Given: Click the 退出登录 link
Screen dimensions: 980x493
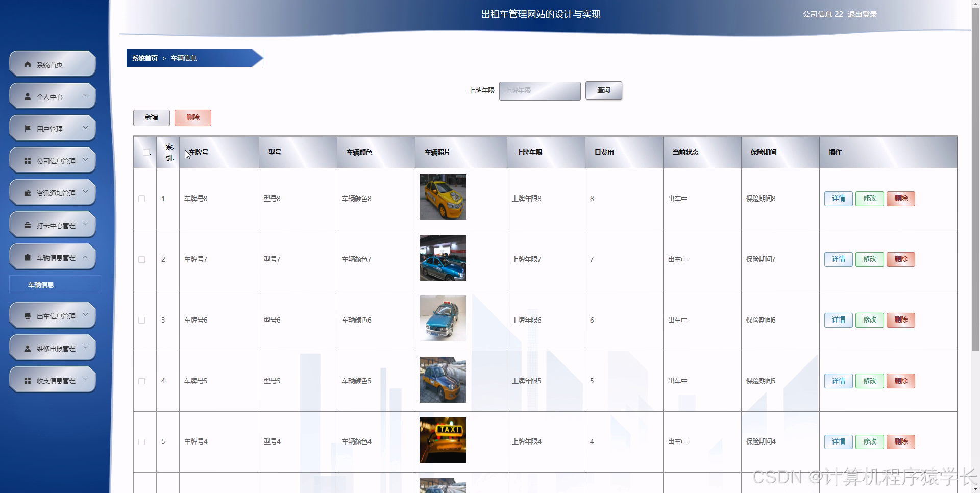Looking at the screenshot, I should pos(862,14).
